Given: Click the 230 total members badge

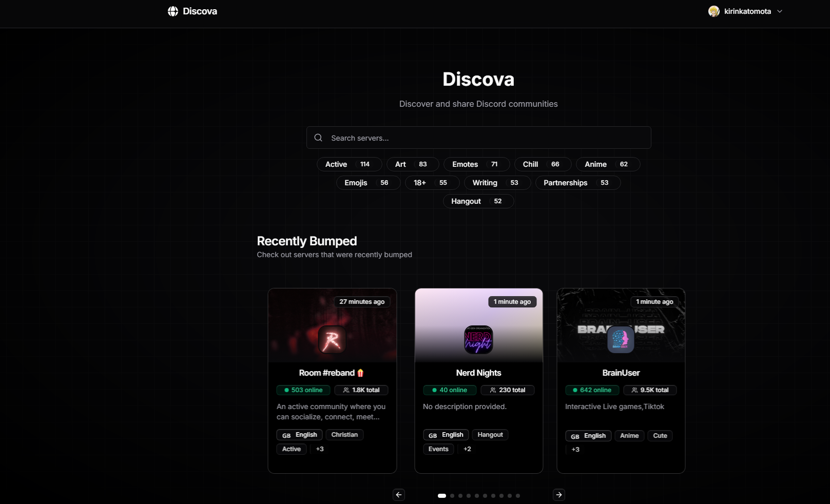Looking at the screenshot, I should click(x=508, y=390).
